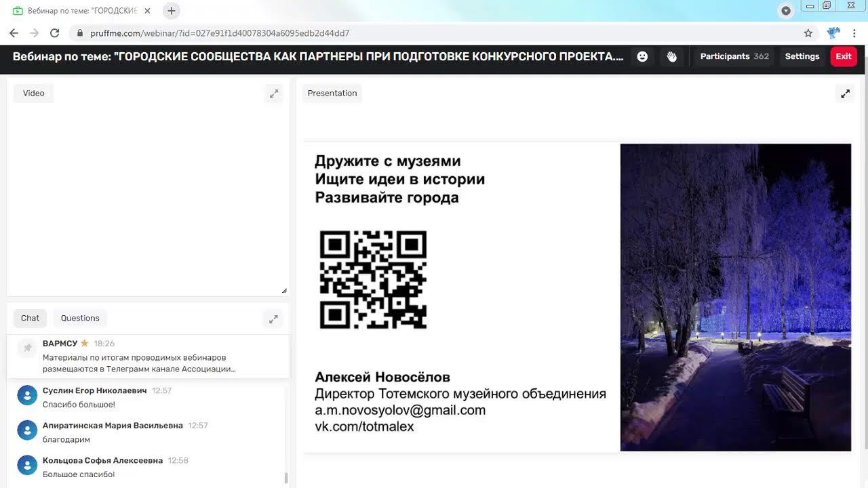This screenshot has height=488, width=868.
Task: Open the Participants list
Action: click(734, 56)
